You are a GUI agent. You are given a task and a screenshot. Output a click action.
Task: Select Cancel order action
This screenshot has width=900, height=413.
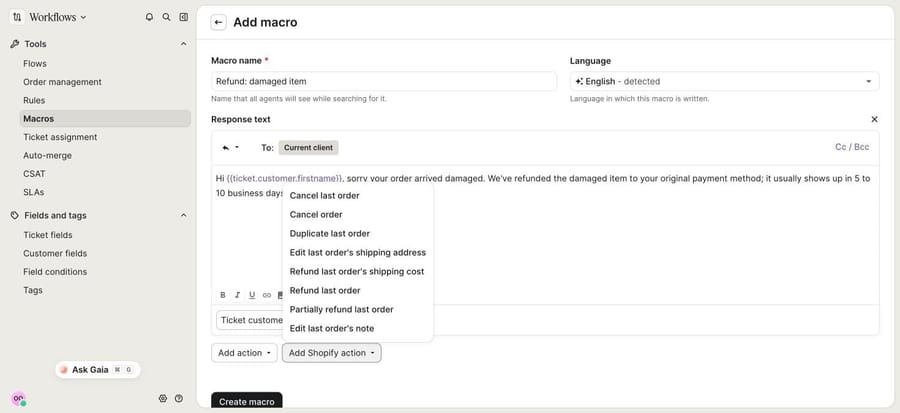coord(316,215)
